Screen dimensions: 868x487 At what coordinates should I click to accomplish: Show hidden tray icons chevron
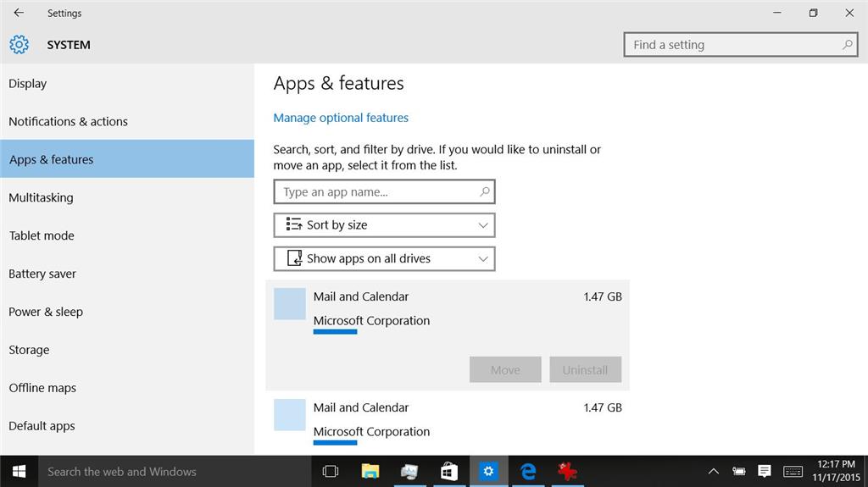(713, 472)
